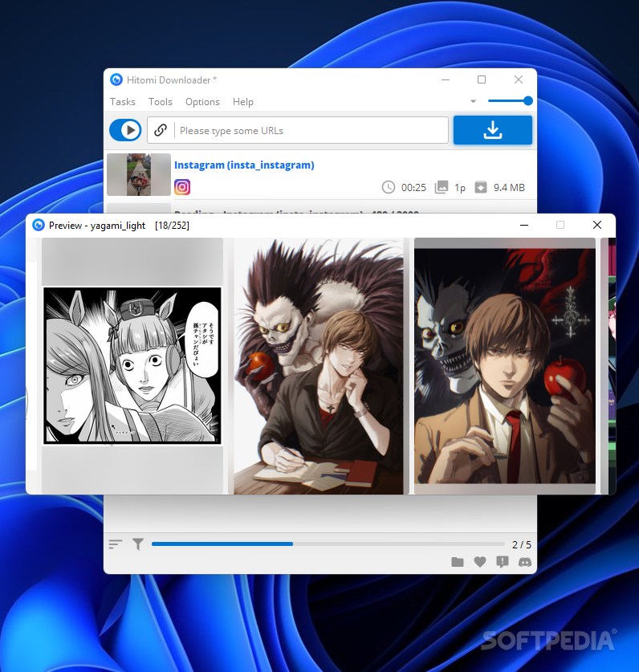Close the Hitomi Downloader window
This screenshot has height=672, width=639.
(x=519, y=79)
